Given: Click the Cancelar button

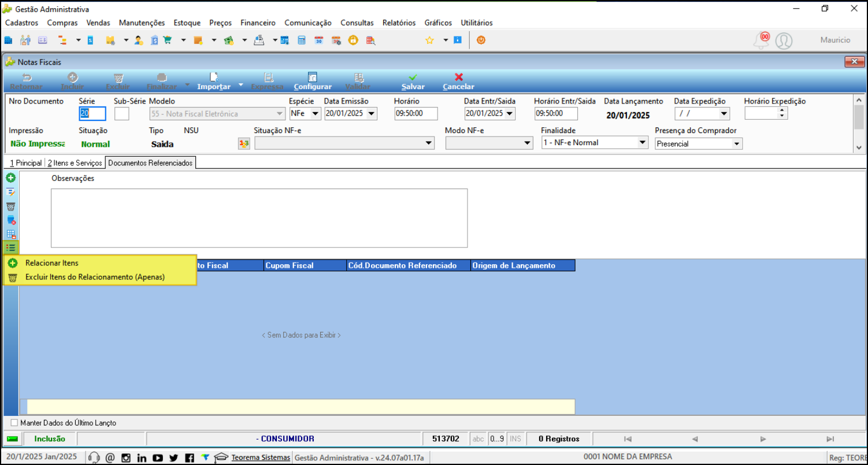Looking at the screenshot, I should (458, 82).
